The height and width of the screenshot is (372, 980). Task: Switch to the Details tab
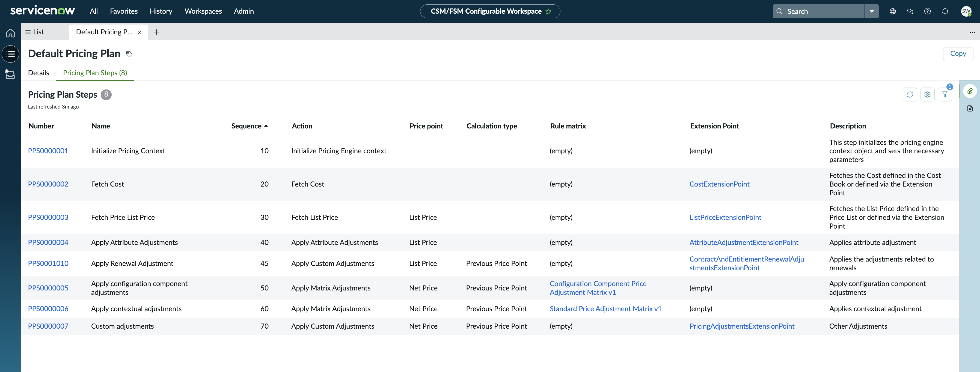point(38,73)
